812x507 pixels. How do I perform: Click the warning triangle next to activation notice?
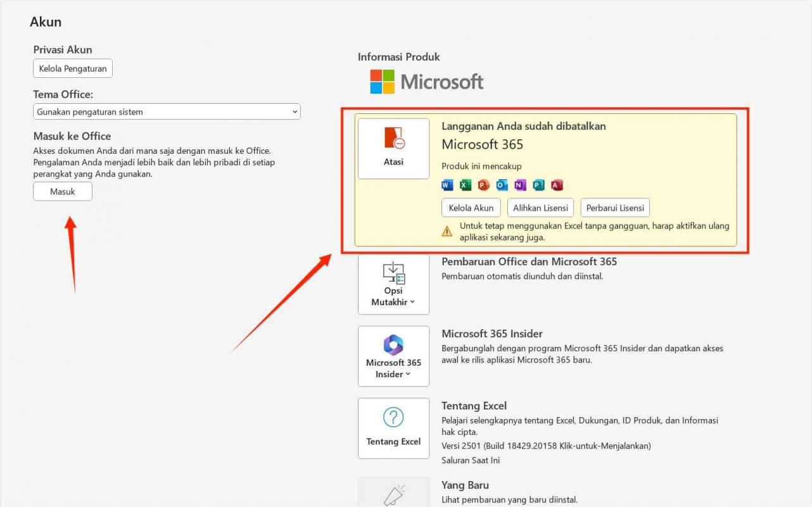tap(447, 230)
